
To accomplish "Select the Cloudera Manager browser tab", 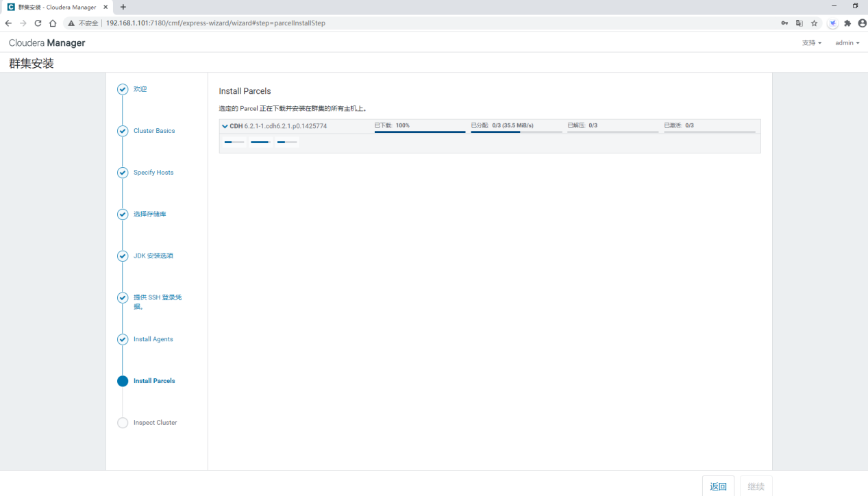I will [58, 7].
